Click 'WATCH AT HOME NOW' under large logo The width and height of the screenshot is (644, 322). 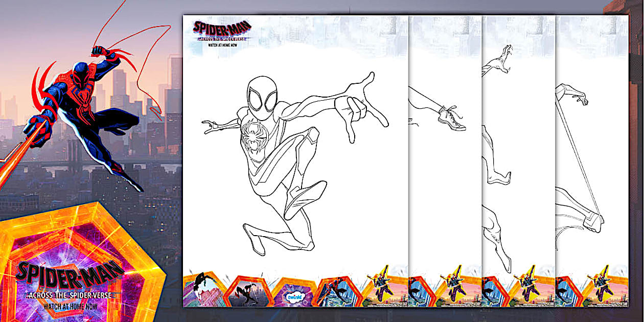click(70, 307)
